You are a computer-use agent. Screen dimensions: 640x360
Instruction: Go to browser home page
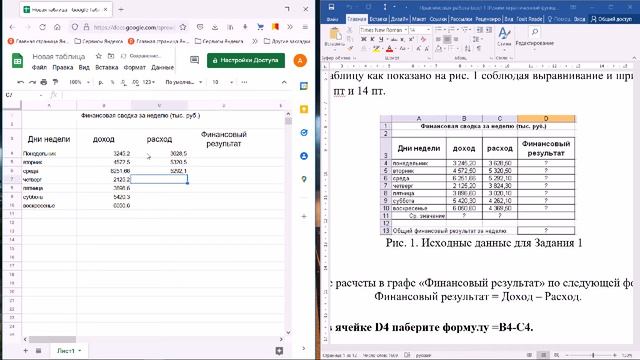click(x=57, y=27)
